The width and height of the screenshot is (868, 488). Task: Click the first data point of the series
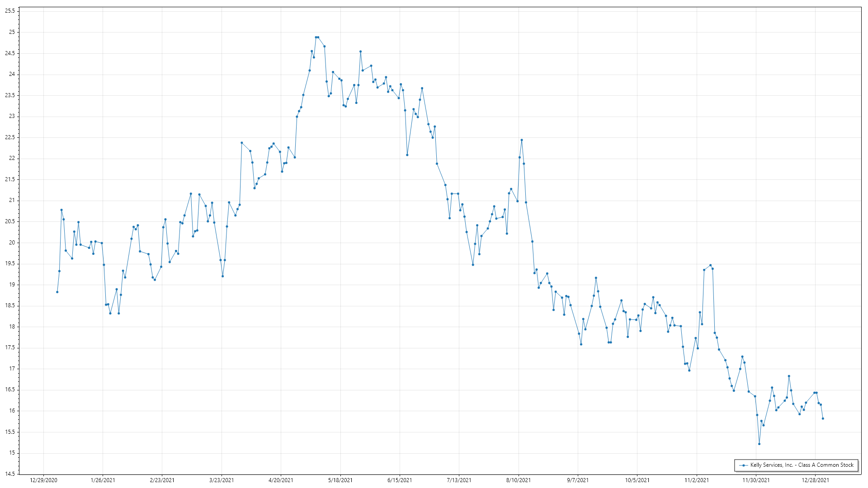57,292
